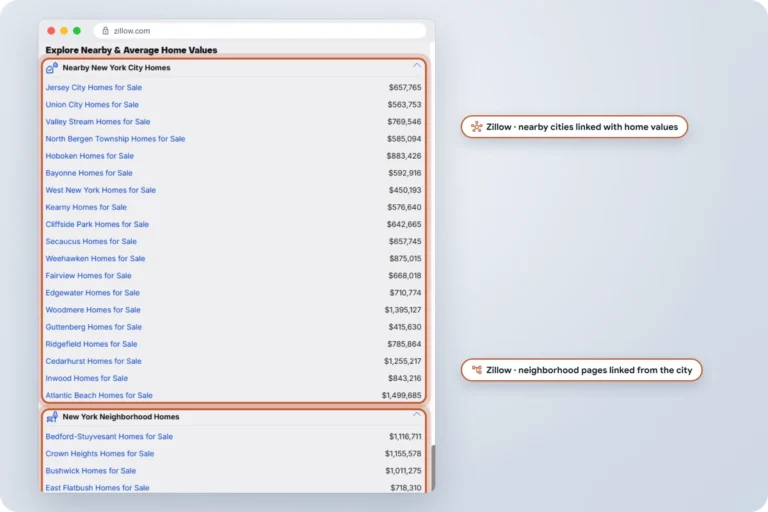
Task: Open Secaucus Homes for Sale link
Action: coord(91,242)
